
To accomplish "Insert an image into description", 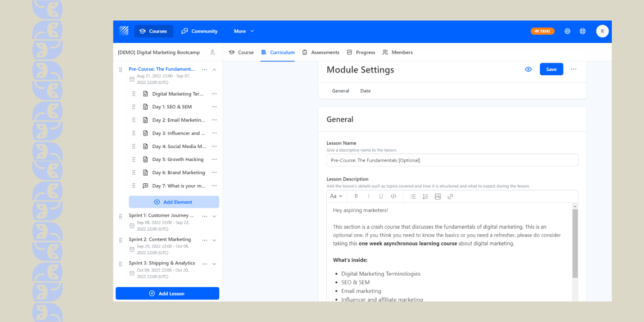I will point(438,196).
